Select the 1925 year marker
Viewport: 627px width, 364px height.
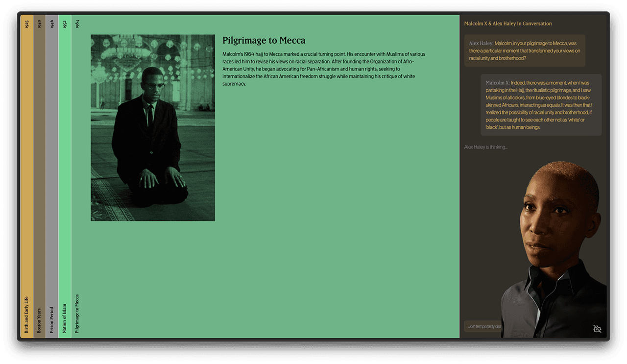pyautogui.click(x=27, y=24)
